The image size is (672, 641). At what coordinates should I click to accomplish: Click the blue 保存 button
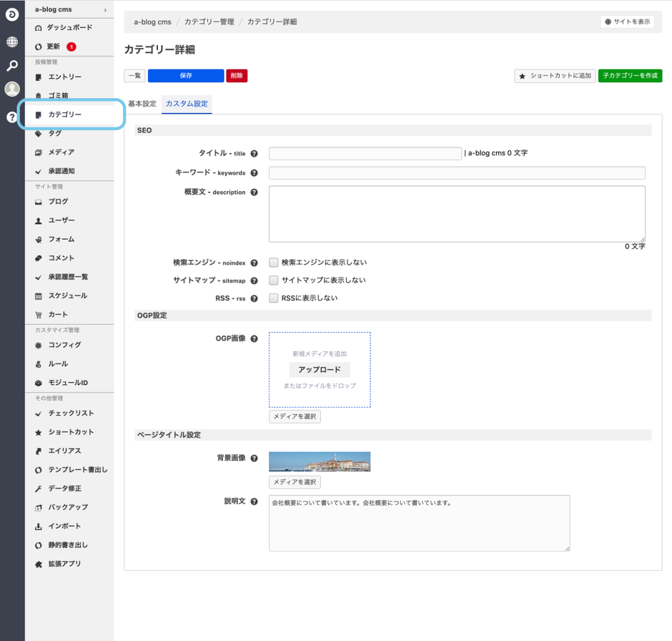click(186, 76)
